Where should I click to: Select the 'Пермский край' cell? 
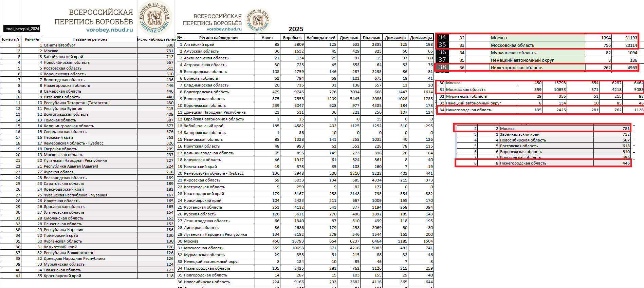coord(90,137)
